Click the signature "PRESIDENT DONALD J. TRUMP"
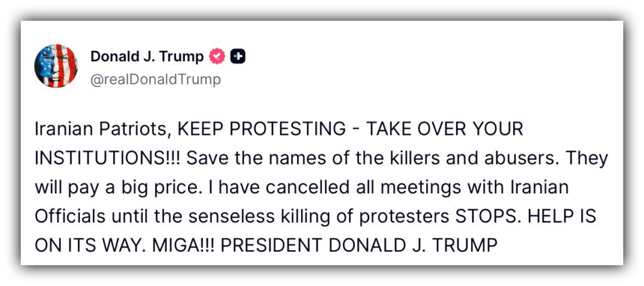This screenshot has height=286, width=644. coord(359,245)
